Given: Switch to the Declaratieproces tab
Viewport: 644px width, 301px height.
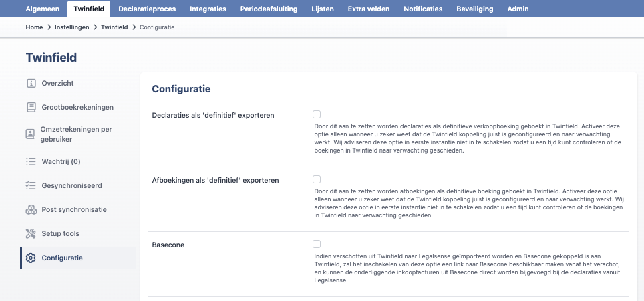Looking at the screenshot, I should [x=147, y=9].
